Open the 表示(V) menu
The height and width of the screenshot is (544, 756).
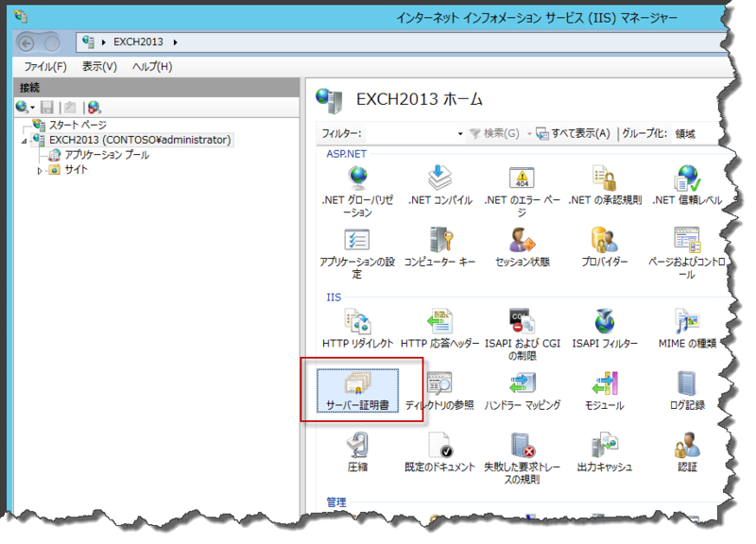point(99,66)
